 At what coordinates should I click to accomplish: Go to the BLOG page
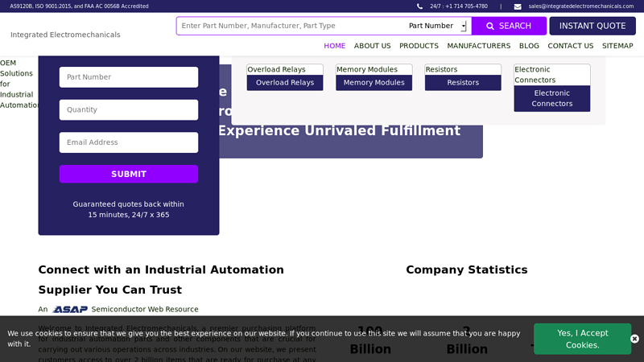pos(529,46)
